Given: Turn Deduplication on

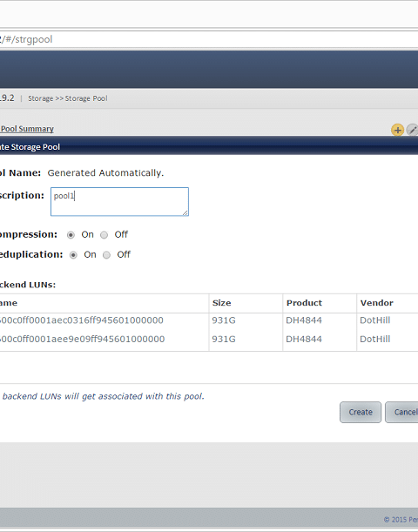Looking at the screenshot, I should tap(73, 255).
